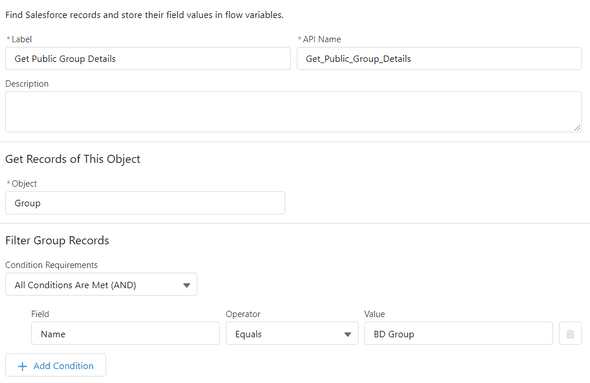The width and height of the screenshot is (590, 383).
Task: Click the Condition Requirements label
Action: pos(52,265)
